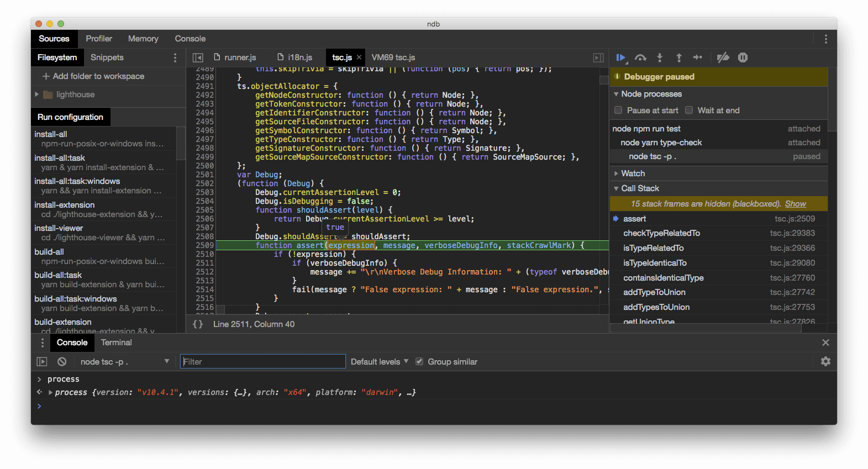
Task: Open console settings gear
Action: tap(825, 361)
